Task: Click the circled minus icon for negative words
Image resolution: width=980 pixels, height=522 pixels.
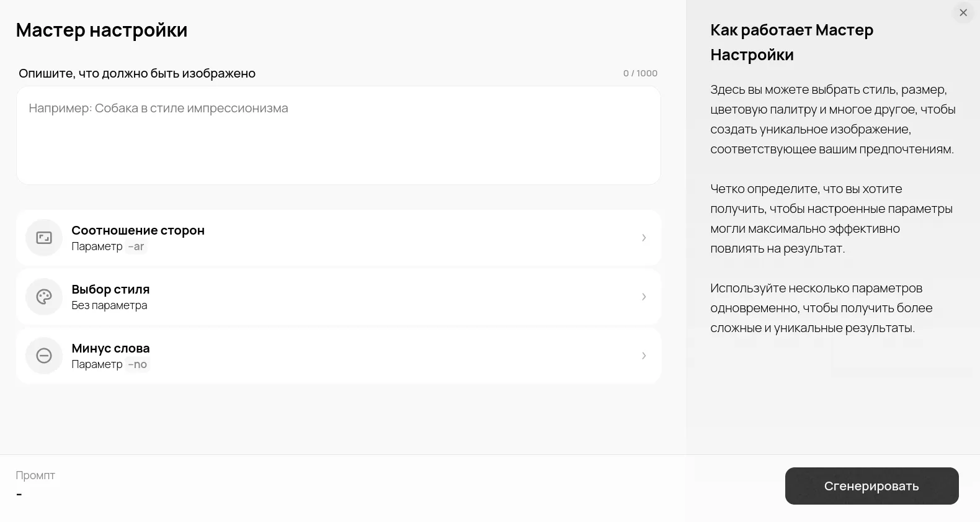Action: pyautogui.click(x=44, y=356)
